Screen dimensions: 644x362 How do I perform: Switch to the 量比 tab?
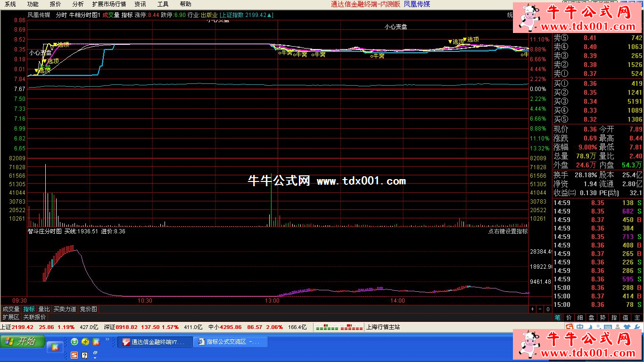[44, 309]
